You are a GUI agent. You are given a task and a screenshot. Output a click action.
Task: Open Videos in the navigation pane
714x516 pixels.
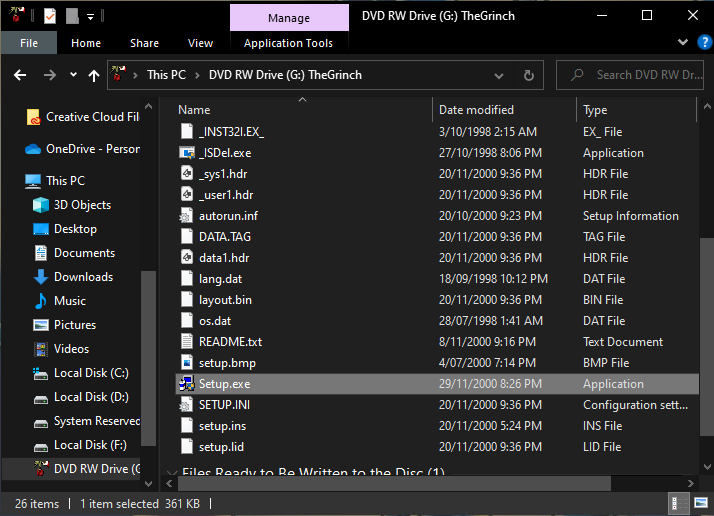click(61, 349)
